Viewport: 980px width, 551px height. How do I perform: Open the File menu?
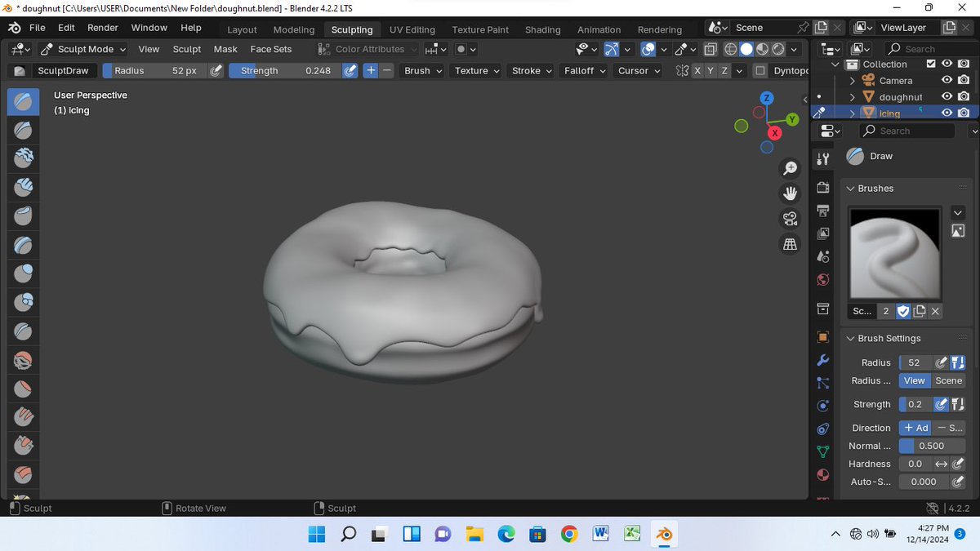[x=38, y=28]
